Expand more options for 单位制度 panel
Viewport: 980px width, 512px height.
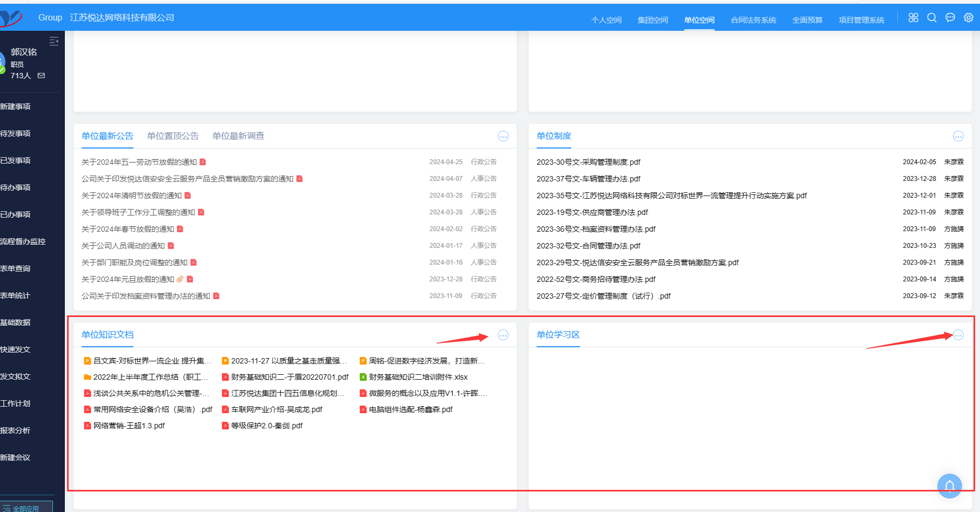pyautogui.click(x=958, y=136)
